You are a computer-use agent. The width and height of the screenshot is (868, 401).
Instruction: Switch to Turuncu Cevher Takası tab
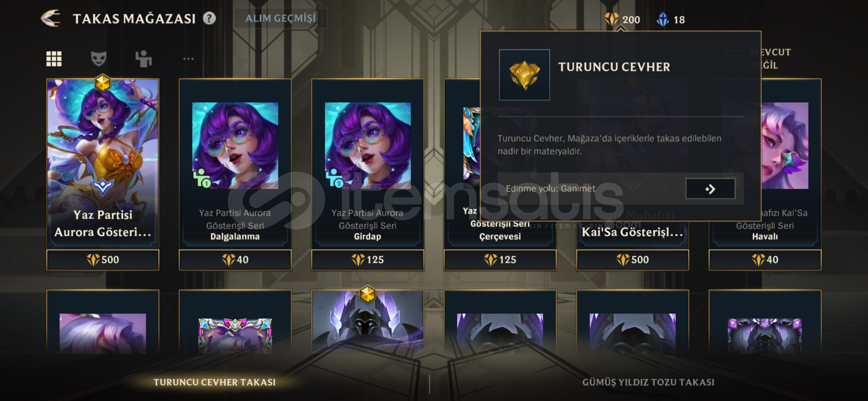(x=214, y=382)
